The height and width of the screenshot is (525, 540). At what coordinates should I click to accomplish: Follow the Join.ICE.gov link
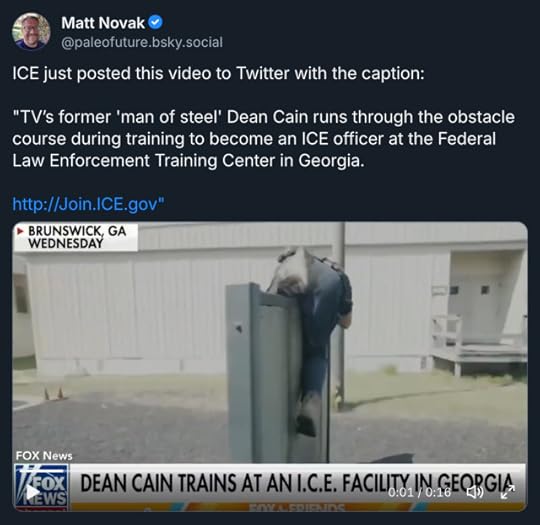(x=89, y=204)
